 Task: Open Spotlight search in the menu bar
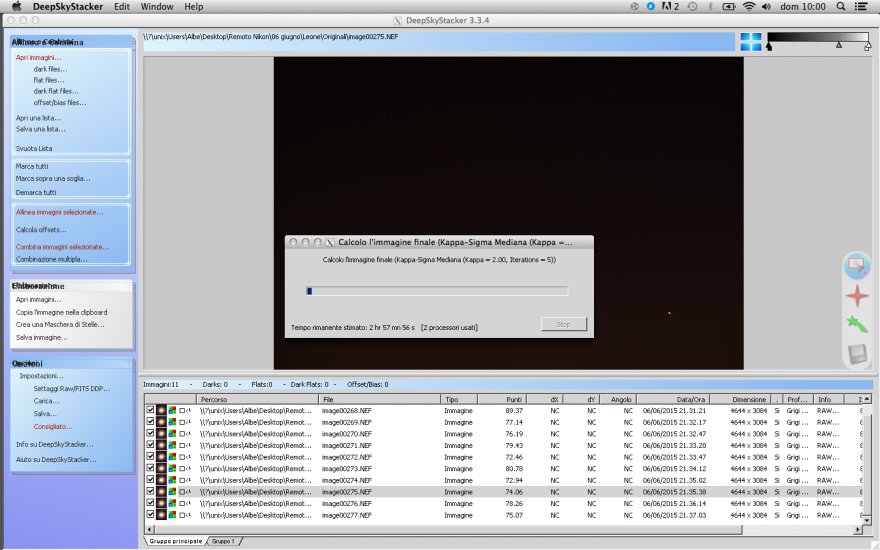841,6
